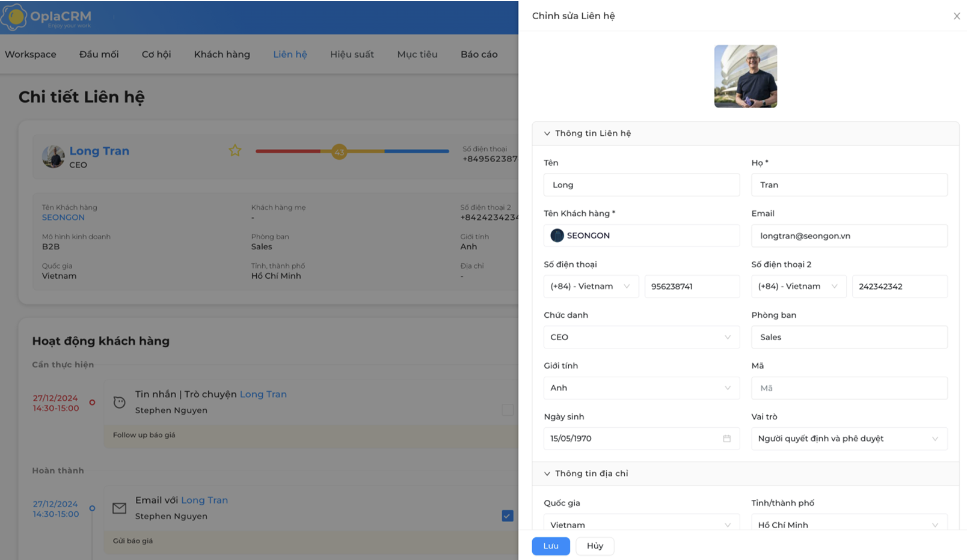Screen dimensions: 967x560
Task: Click the red timeline dot for Cần thực hiện
Action: [92, 402]
